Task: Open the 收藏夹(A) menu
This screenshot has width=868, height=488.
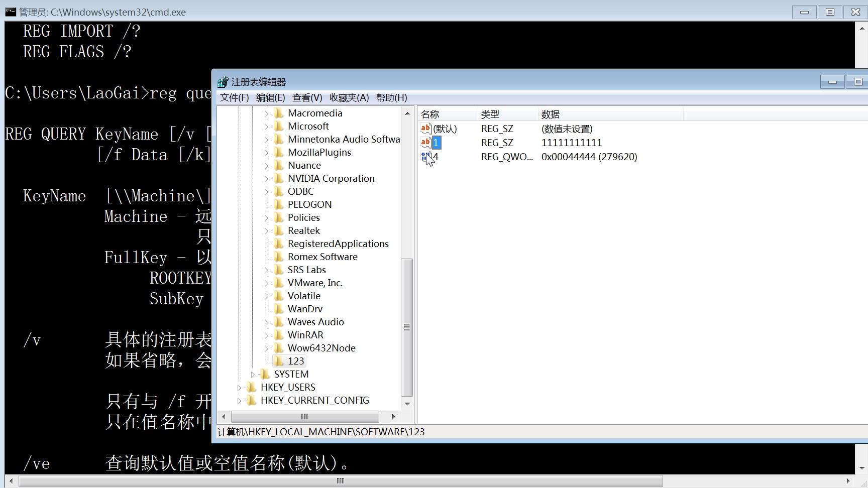Action: [x=350, y=97]
